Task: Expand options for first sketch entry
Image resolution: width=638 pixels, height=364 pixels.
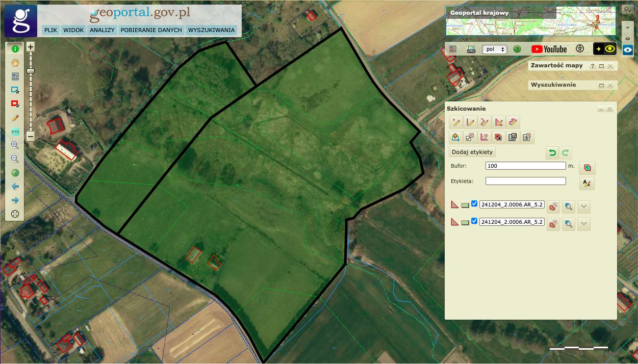Action: click(x=584, y=206)
